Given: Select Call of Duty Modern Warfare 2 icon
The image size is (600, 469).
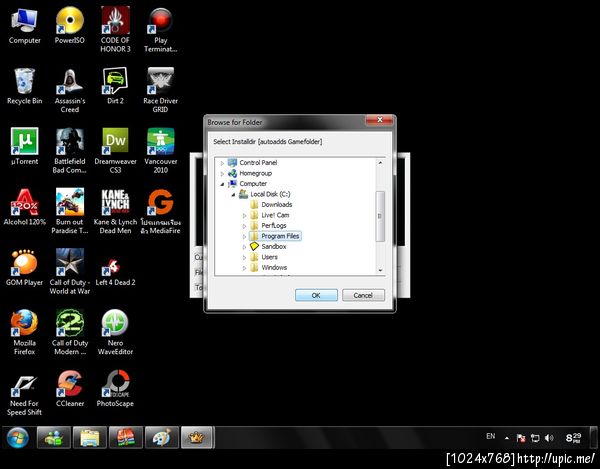Looking at the screenshot, I should pos(70,333).
